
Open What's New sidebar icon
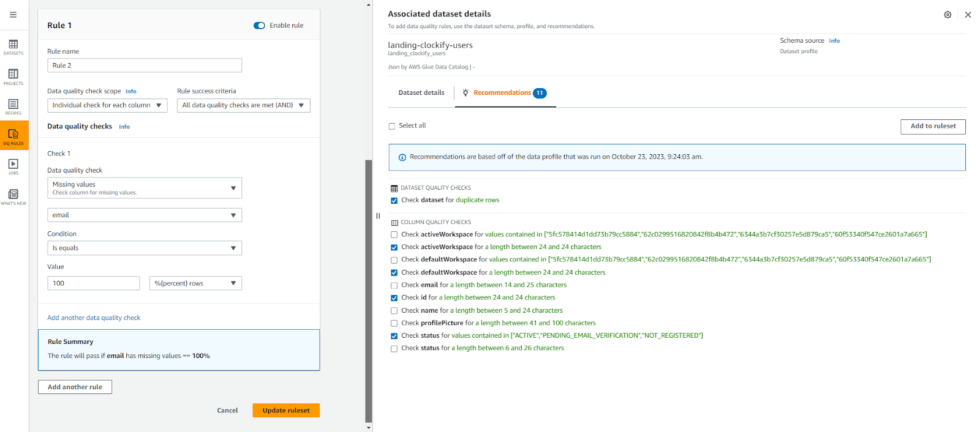(13, 196)
